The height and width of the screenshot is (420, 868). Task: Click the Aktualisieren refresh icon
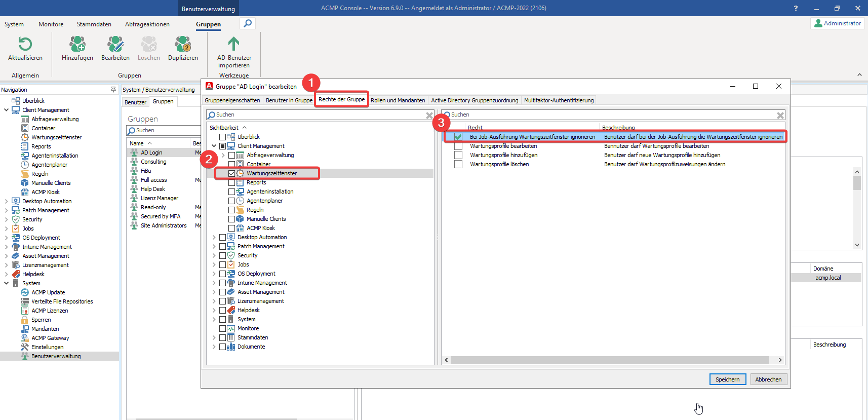click(25, 45)
